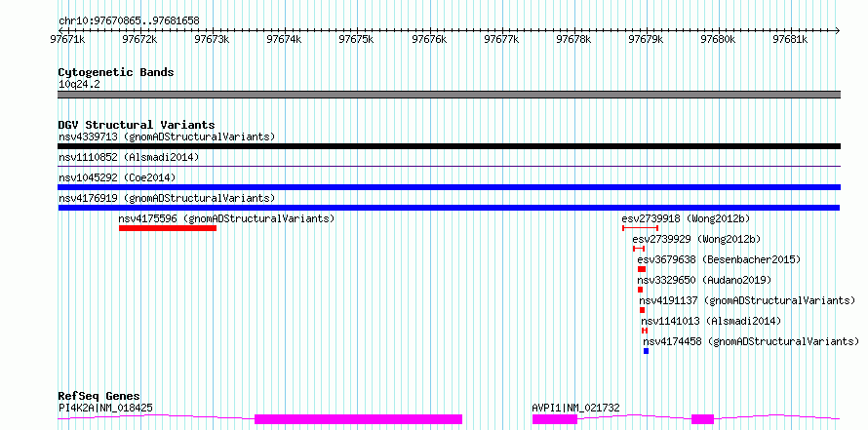
Task: Click the 97679k ruler tick label
Action: pyautogui.click(x=646, y=39)
